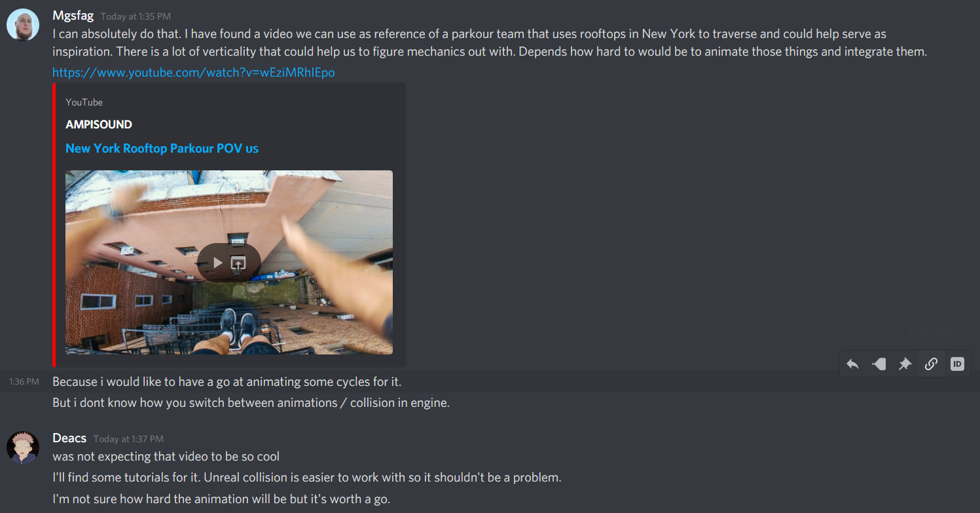Mark message unread with tag icon
The image size is (980, 513).
point(879,364)
